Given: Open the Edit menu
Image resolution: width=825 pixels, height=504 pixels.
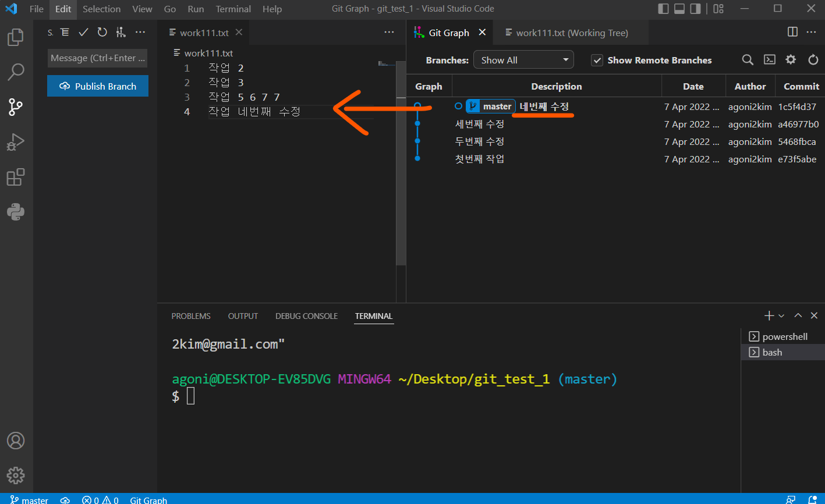Looking at the screenshot, I should [63, 9].
